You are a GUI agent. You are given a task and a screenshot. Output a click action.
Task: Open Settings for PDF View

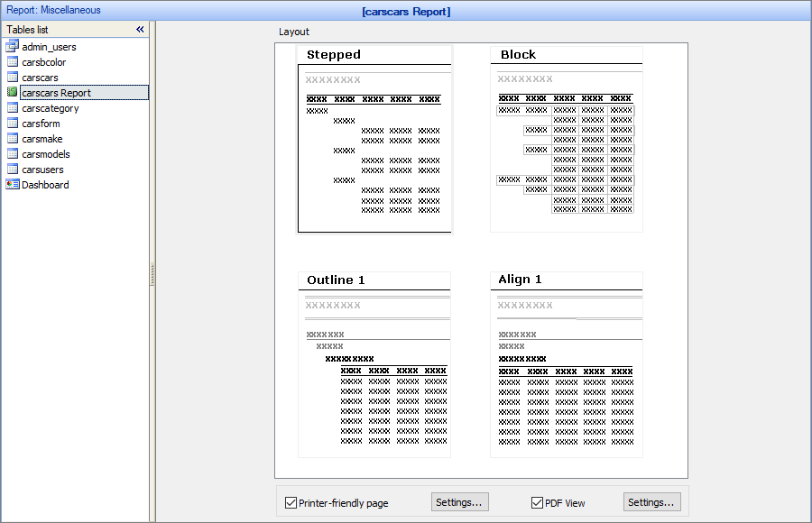coord(651,502)
